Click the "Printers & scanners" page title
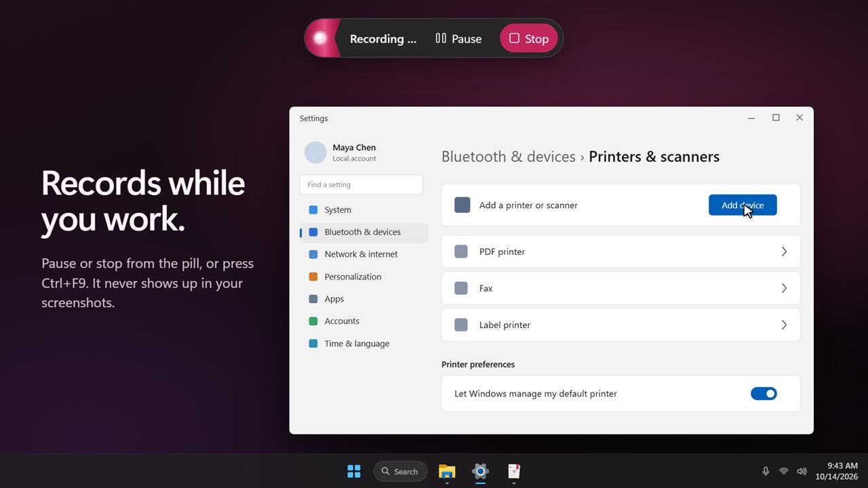Viewport: 868px width, 488px height. click(x=654, y=157)
